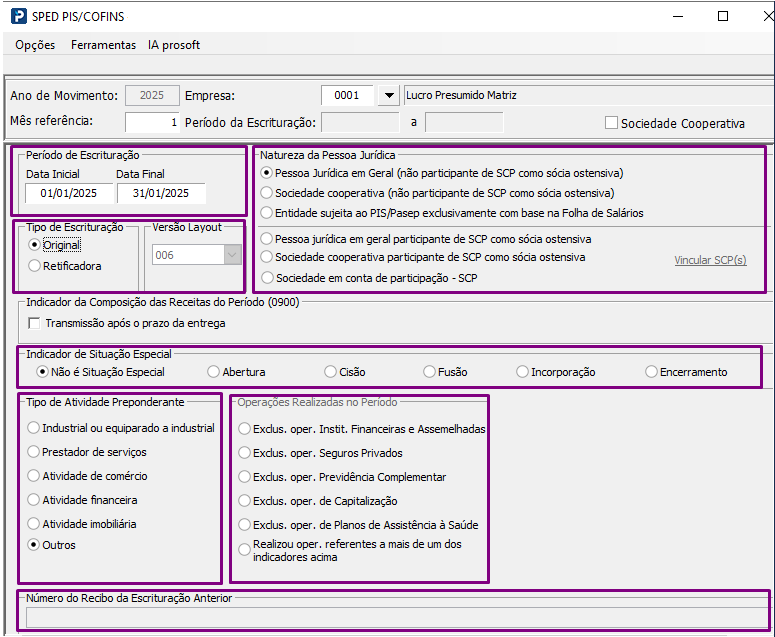Open the IA prosoft menu
Screen dimensions: 775x637
pyautogui.click(x=174, y=45)
